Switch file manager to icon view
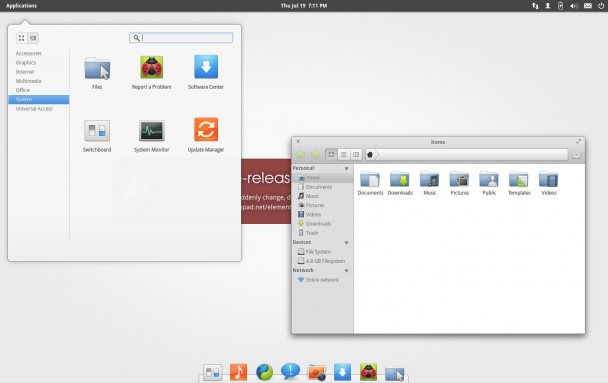The height and width of the screenshot is (383, 608). click(331, 155)
